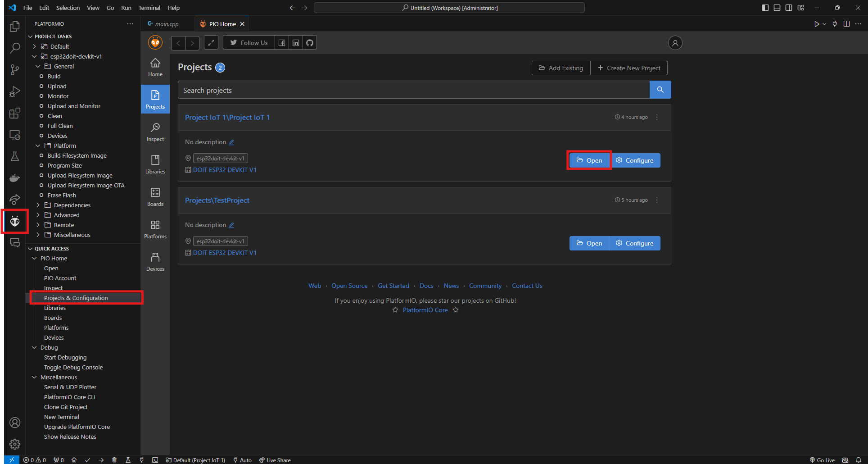Open Remote Explorer view
This screenshot has width=868, height=464.
click(x=15, y=135)
